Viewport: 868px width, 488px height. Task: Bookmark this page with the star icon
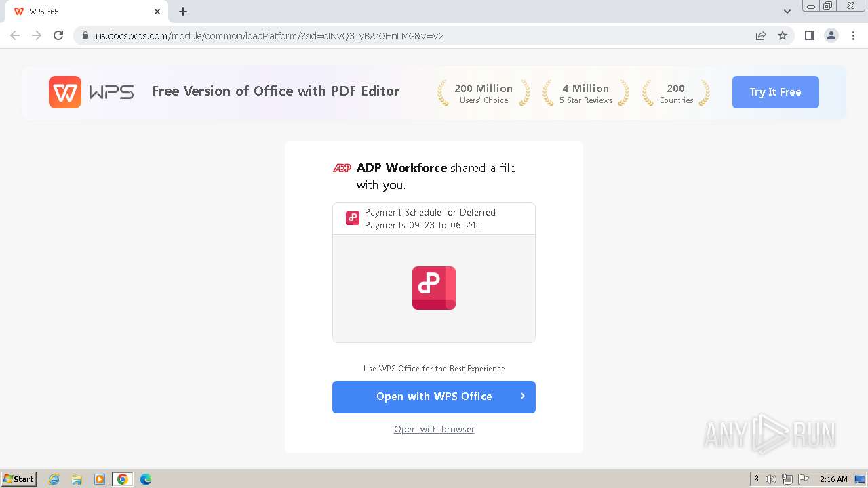pyautogui.click(x=783, y=35)
